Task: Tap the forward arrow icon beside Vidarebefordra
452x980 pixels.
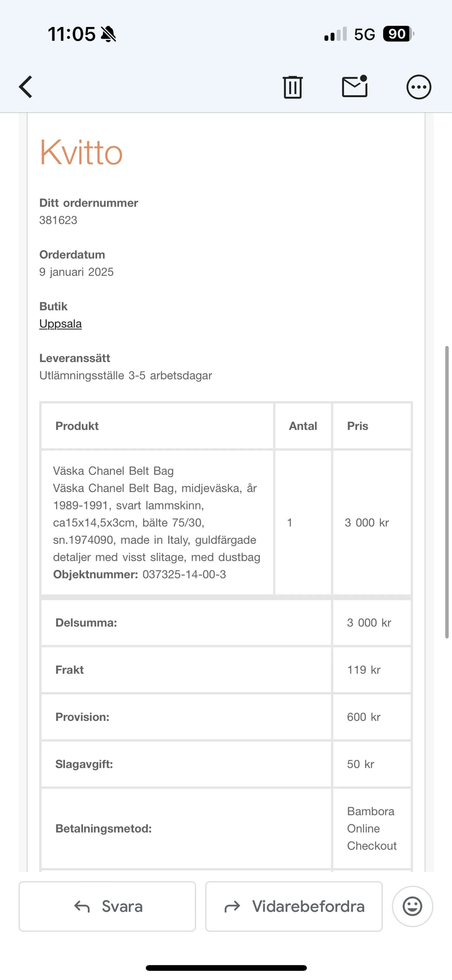Action: [232, 907]
